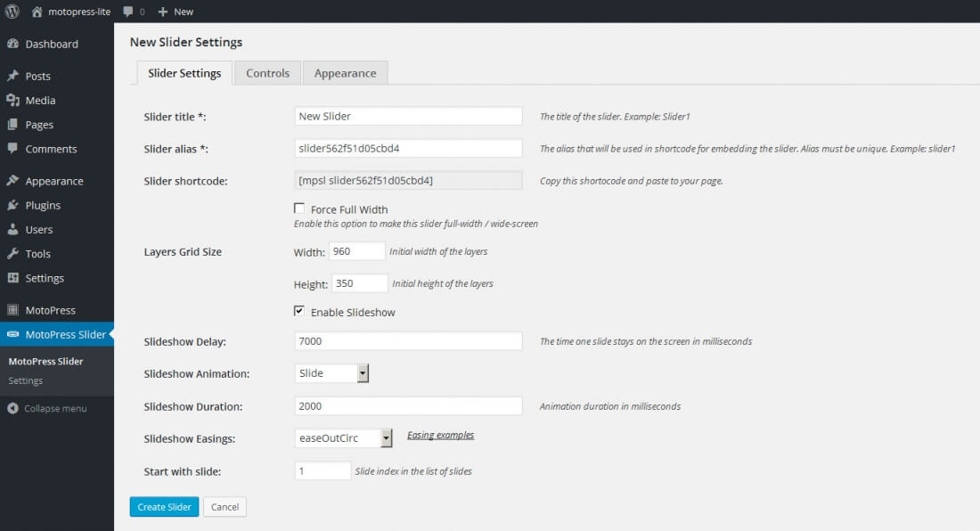Click the Create Slider button

click(164, 507)
